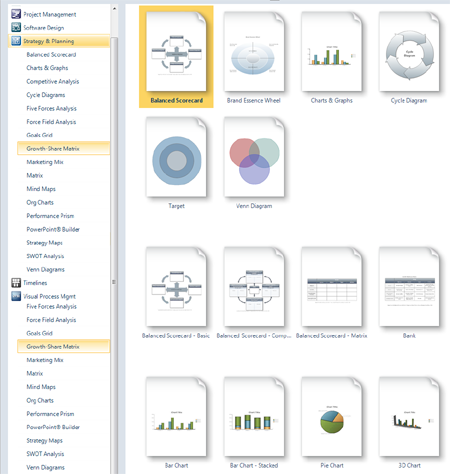Select the highlighted Balanced Scorecard template thumbnail
450x474 pixels.
(176, 57)
